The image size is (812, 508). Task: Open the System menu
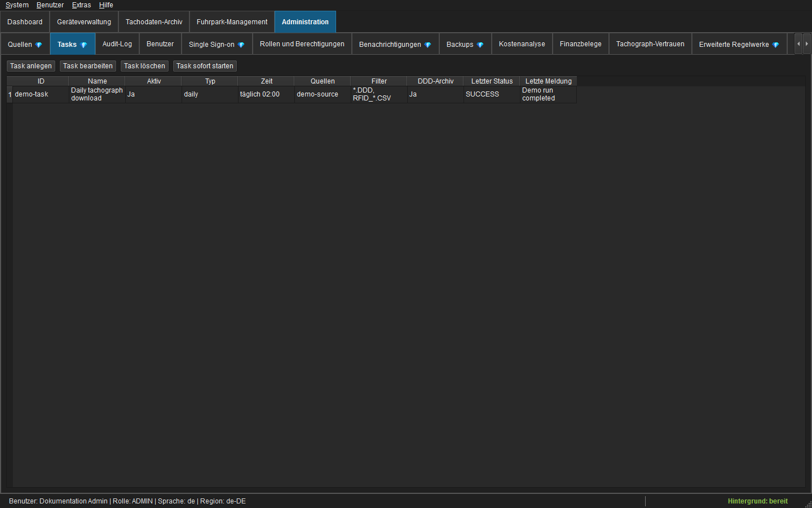pyautogui.click(x=17, y=5)
